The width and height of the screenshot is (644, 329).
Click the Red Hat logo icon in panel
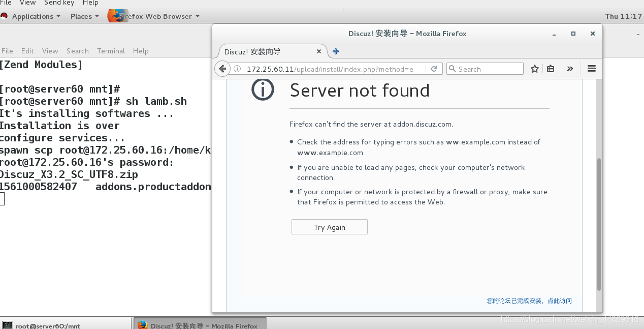[4, 16]
